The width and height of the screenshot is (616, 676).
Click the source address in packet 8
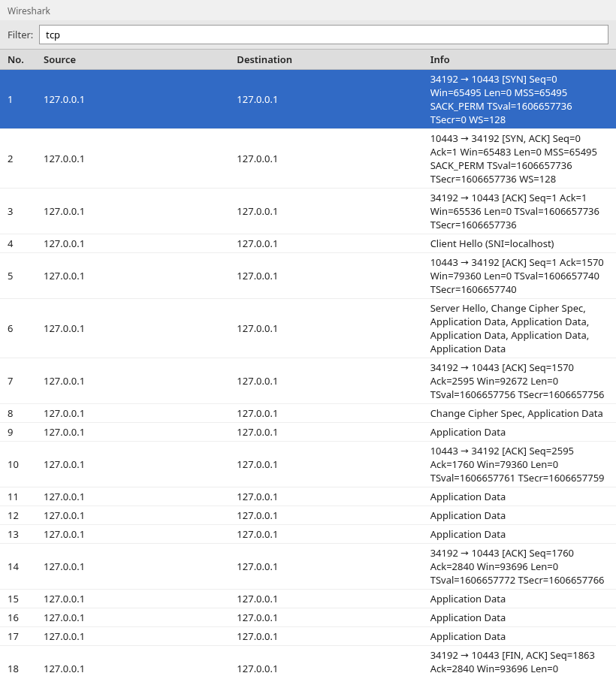[64, 413]
